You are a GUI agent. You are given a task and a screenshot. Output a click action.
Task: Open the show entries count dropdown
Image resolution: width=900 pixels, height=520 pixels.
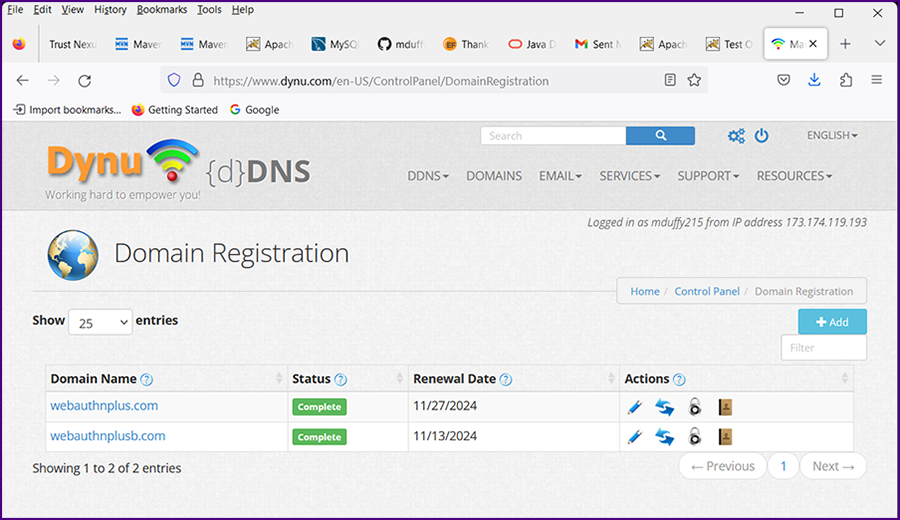100,322
